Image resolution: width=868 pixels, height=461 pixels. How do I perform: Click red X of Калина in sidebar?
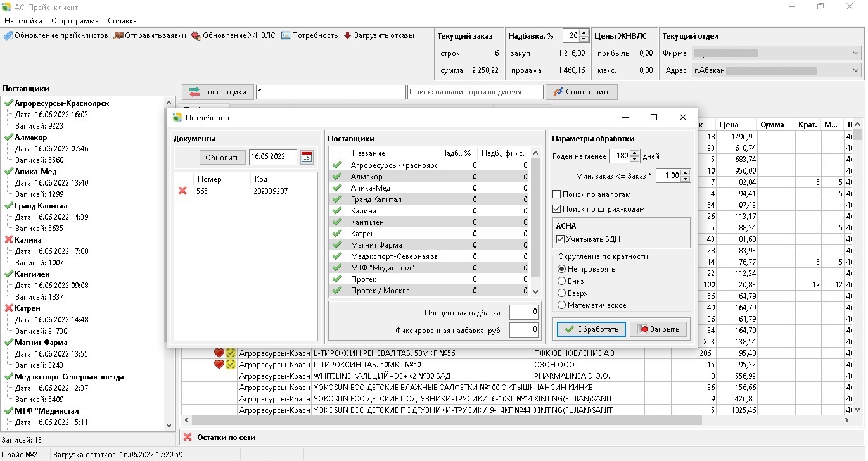[9, 240]
